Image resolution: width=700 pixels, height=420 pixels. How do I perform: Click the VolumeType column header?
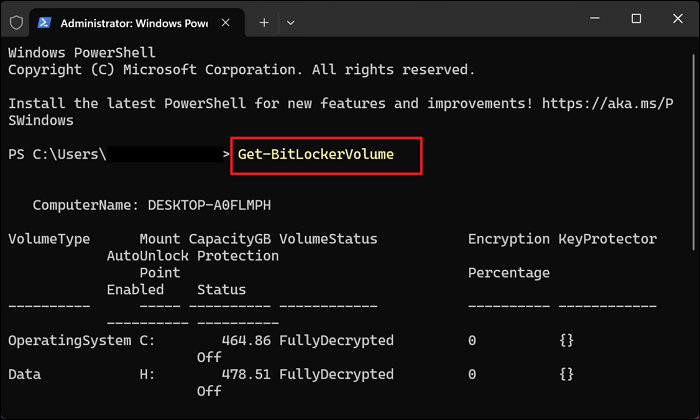(49, 239)
